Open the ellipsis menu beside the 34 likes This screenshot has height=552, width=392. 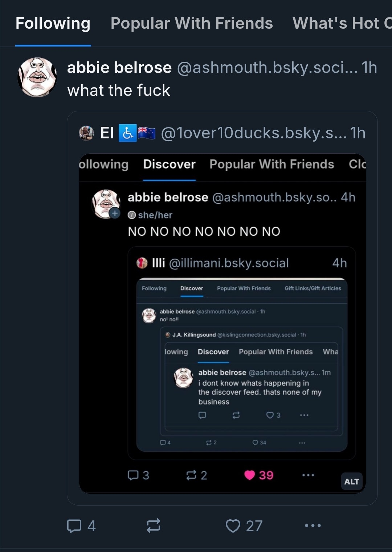[302, 443]
